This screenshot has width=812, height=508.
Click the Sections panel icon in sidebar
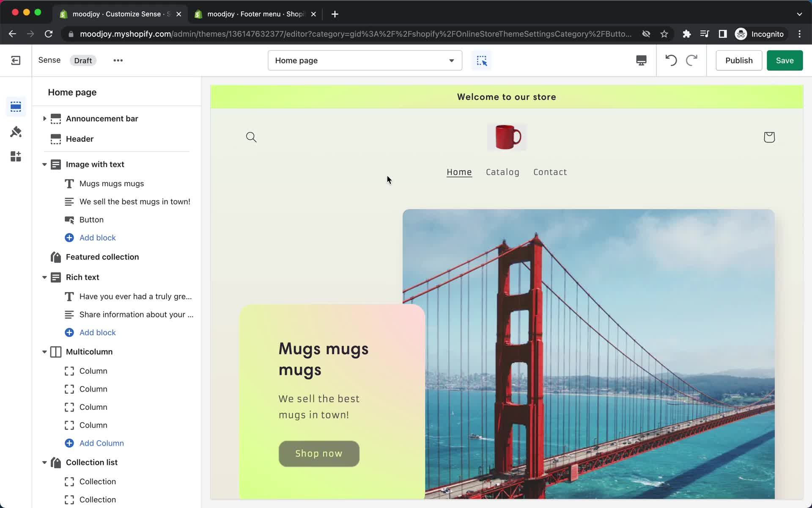click(16, 107)
